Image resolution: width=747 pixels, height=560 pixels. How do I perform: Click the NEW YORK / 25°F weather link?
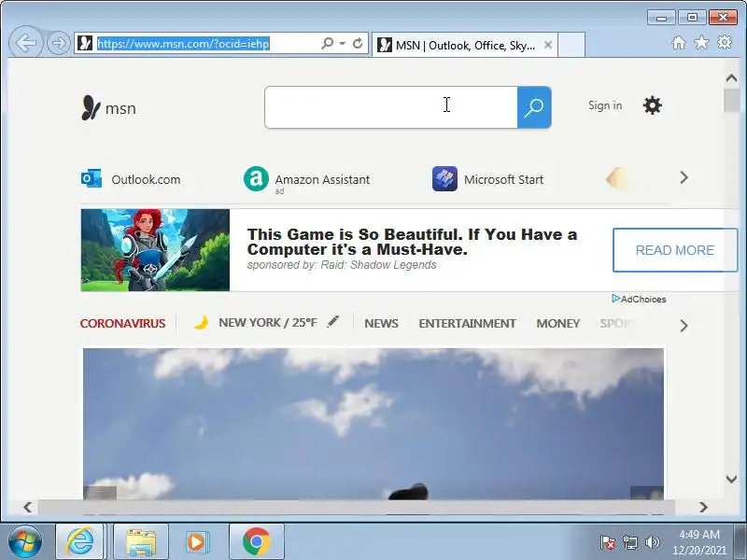[x=268, y=322]
